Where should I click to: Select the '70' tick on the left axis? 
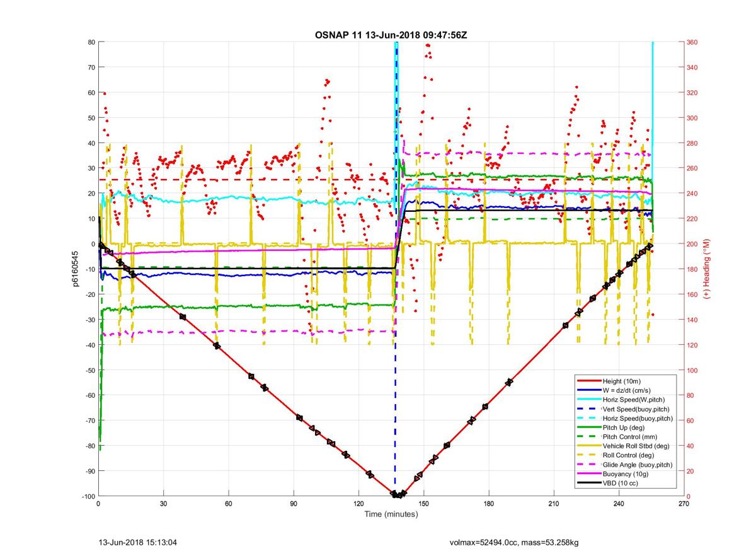[91, 67]
